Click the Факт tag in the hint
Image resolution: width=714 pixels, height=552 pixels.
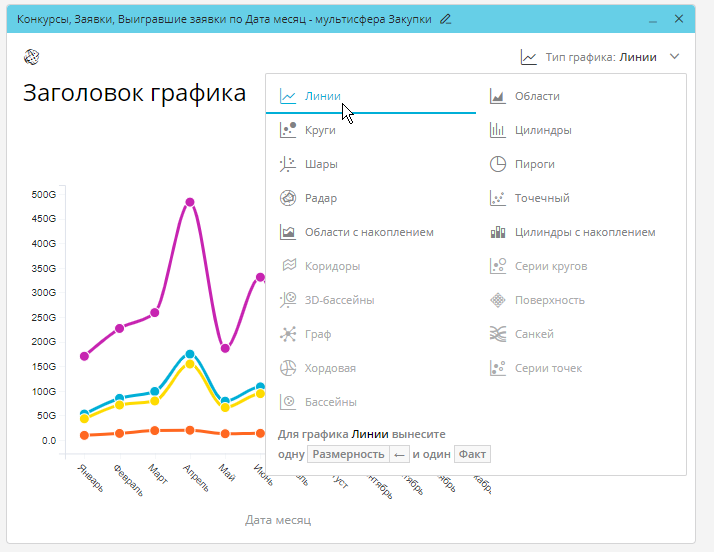(x=472, y=454)
